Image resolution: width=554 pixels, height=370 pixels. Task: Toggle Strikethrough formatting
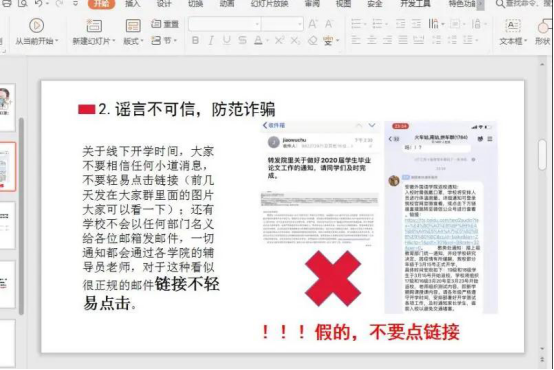tap(242, 40)
